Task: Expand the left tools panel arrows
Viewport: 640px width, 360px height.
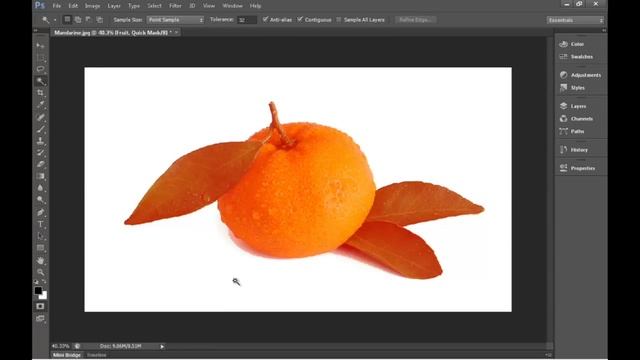Action: tap(36, 30)
